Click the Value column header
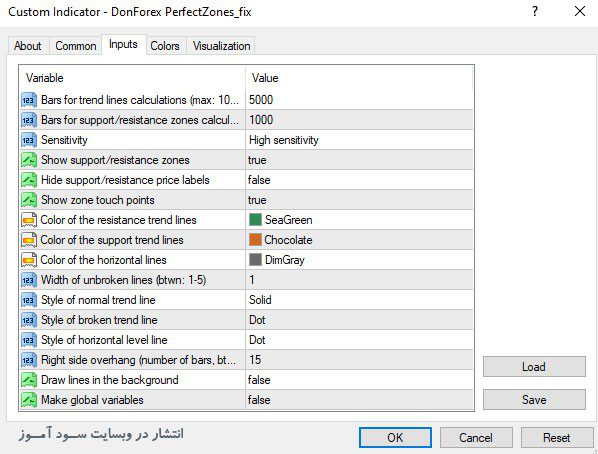The height and width of the screenshot is (454, 598). point(359,78)
